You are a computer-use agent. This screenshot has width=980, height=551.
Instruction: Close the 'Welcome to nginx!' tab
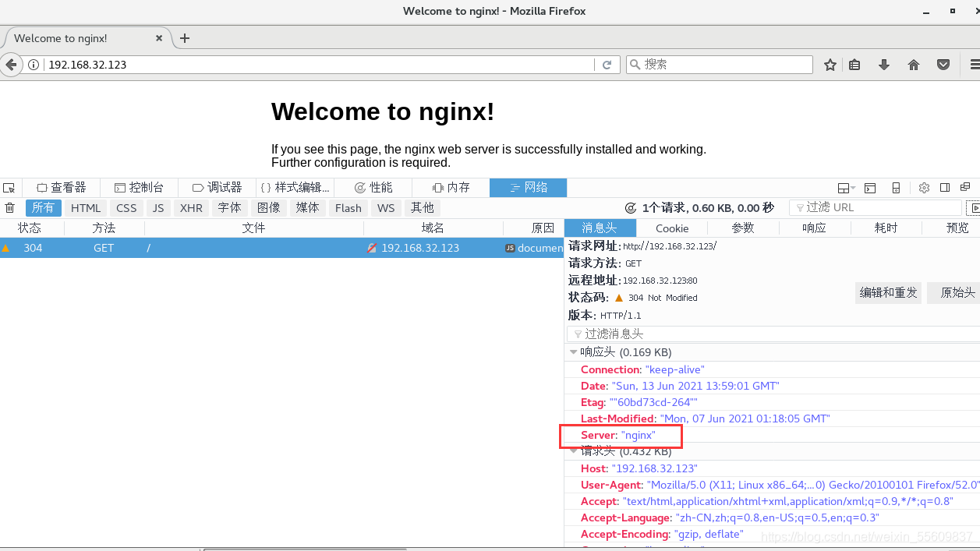click(159, 38)
